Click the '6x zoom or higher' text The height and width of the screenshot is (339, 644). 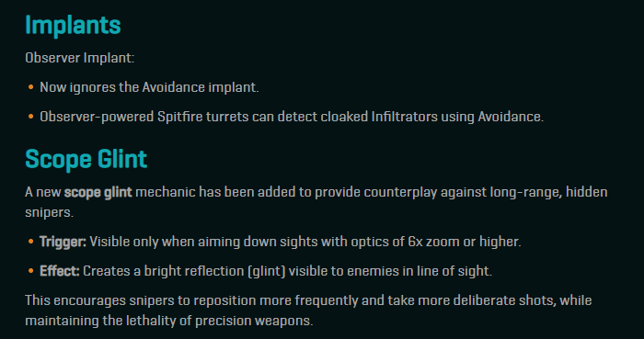(465, 242)
